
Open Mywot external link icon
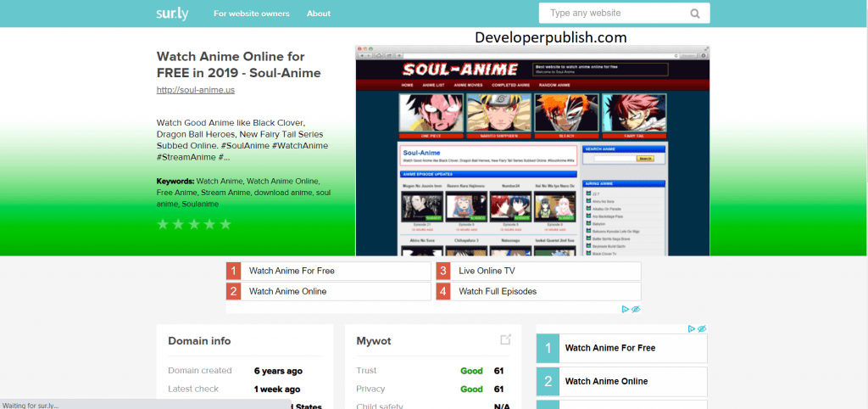505,339
